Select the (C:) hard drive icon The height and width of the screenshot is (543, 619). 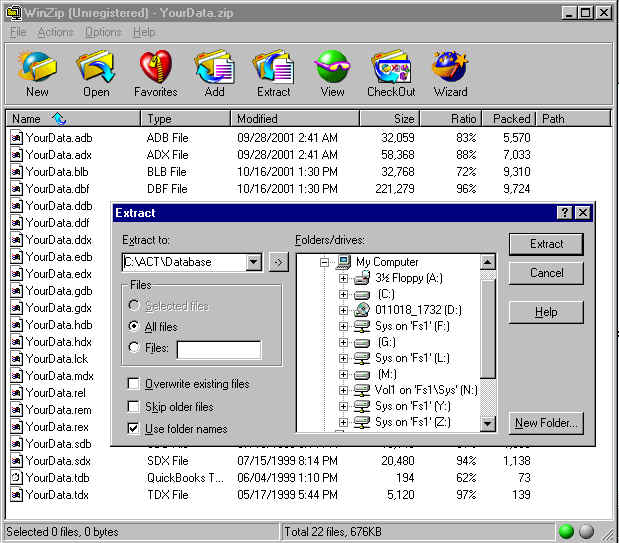[x=362, y=295]
